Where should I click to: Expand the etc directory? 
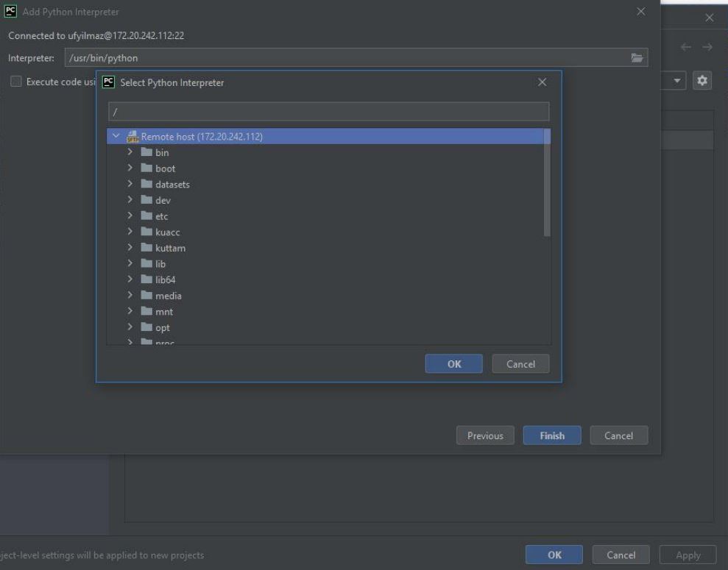tap(130, 215)
